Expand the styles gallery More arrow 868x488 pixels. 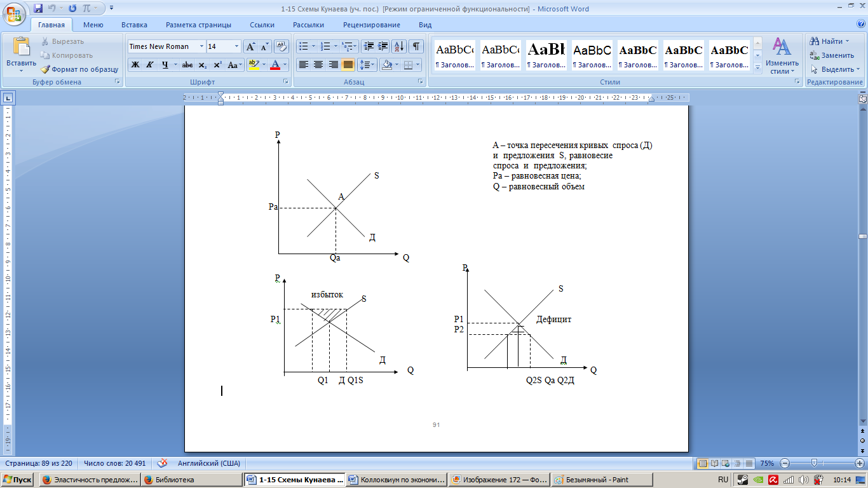(757, 69)
